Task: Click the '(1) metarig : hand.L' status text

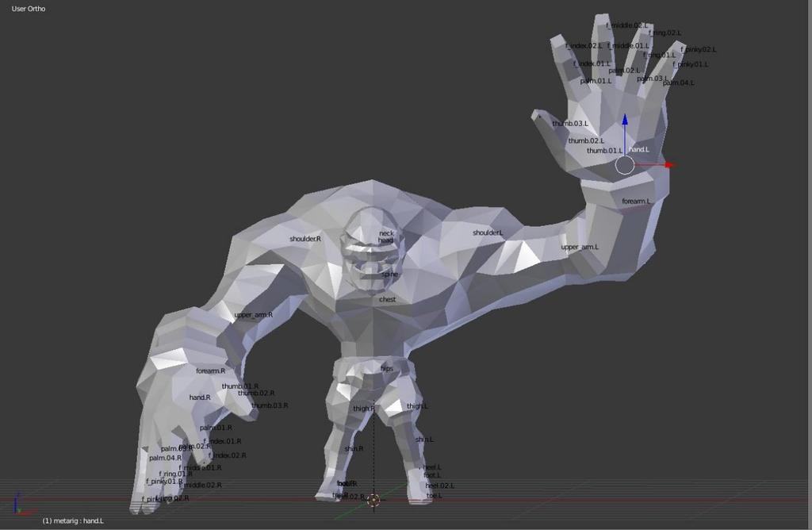Action: (x=73, y=520)
